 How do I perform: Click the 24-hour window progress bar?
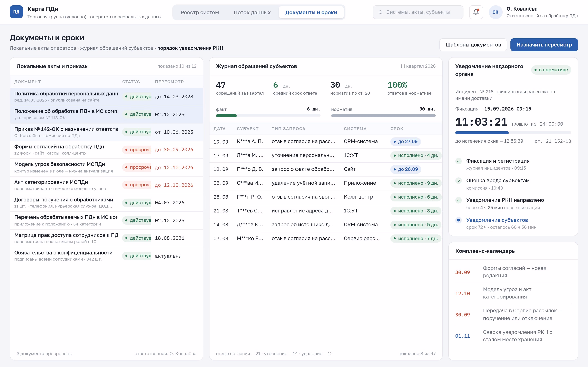[513, 133]
